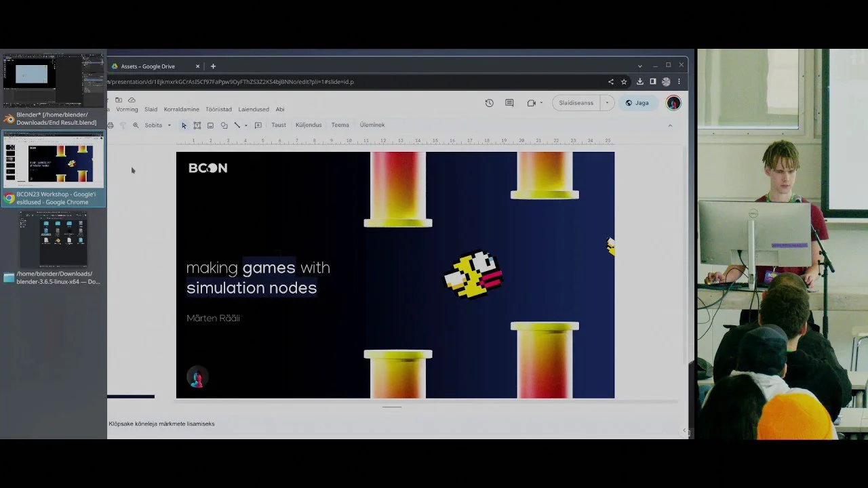Click the camera record icon
868x488 pixels.
pyautogui.click(x=531, y=103)
